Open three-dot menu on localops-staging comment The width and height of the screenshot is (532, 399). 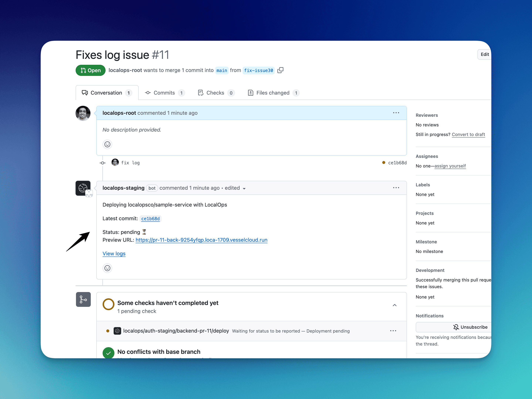coord(396,188)
